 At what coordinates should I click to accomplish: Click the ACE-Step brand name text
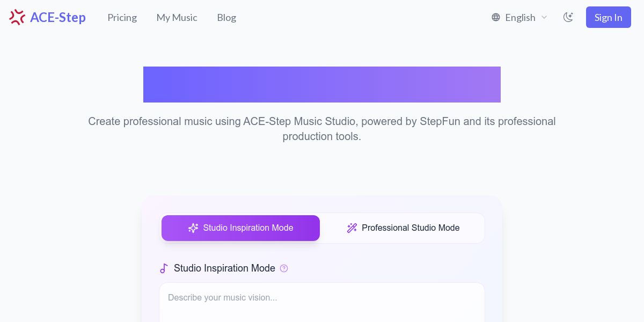pos(58,17)
